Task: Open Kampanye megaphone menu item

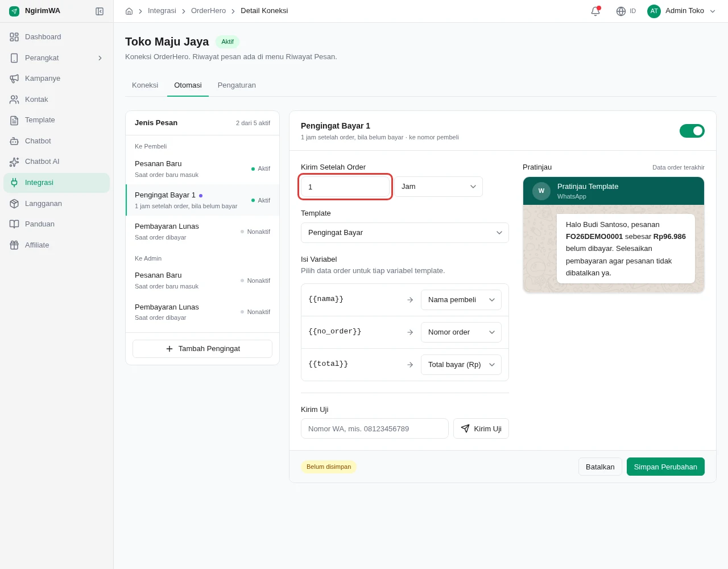Action: point(56,79)
